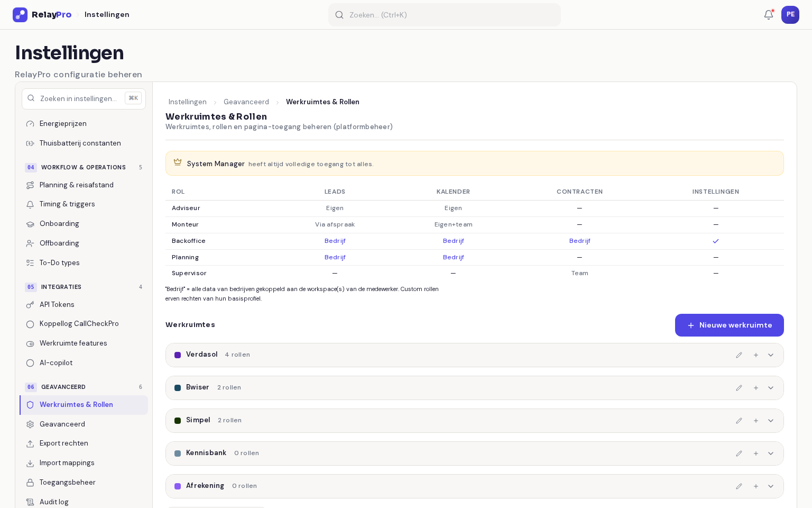Expand the Verdasol workspace chevron

pyautogui.click(x=771, y=355)
